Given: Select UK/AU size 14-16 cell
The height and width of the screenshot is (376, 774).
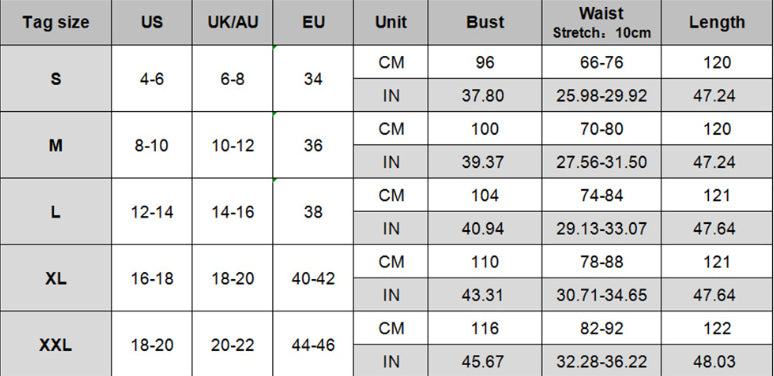Looking at the screenshot, I should click(232, 212).
